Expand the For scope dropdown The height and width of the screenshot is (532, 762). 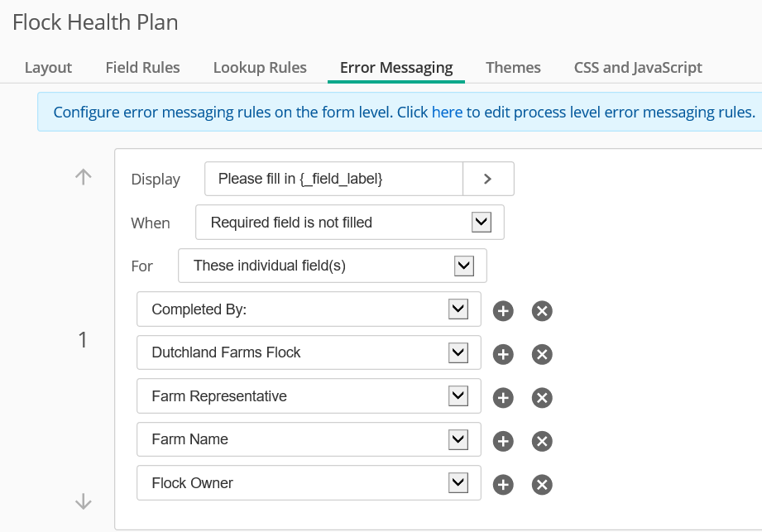(x=464, y=266)
